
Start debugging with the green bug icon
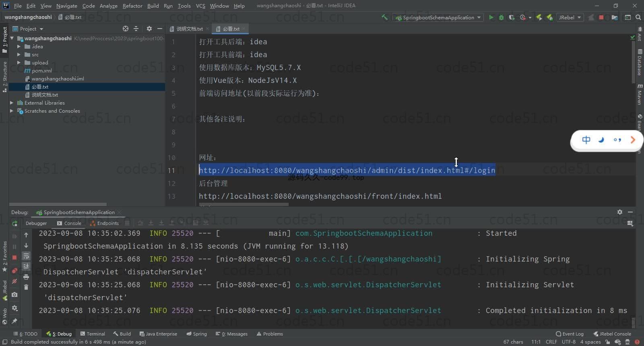click(x=501, y=17)
